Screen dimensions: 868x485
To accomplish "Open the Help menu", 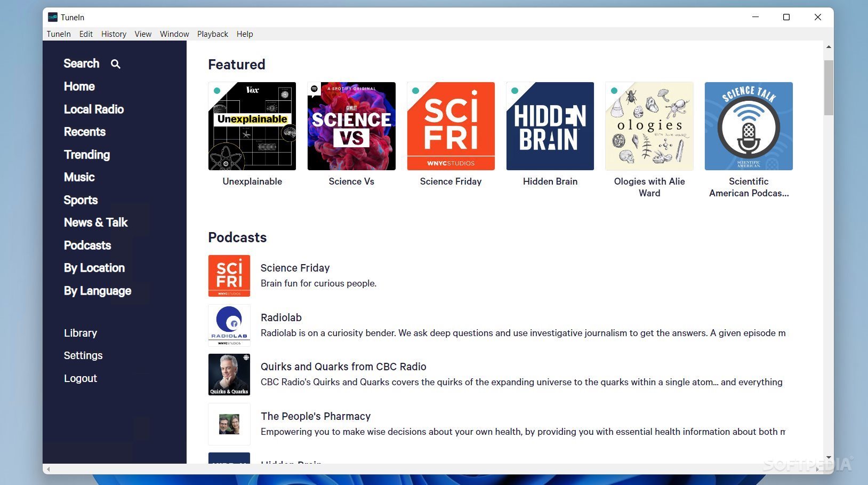I will point(245,34).
